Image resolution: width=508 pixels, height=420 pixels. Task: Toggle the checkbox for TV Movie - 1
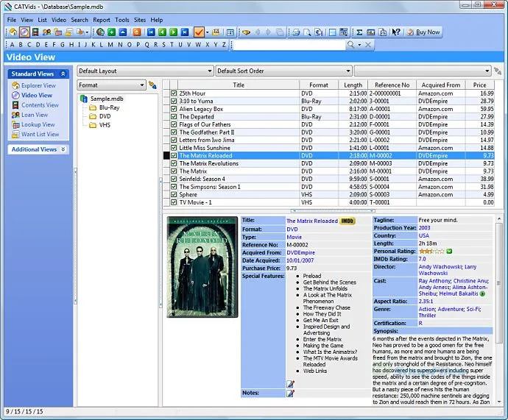[174, 202]
